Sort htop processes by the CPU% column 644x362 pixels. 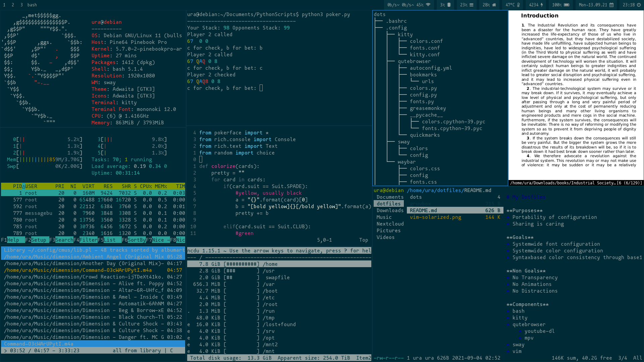147,186
